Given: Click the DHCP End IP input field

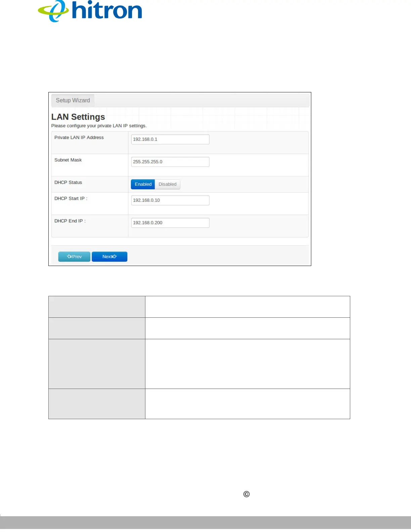Looking at the screenshot, I should (170, 223).
